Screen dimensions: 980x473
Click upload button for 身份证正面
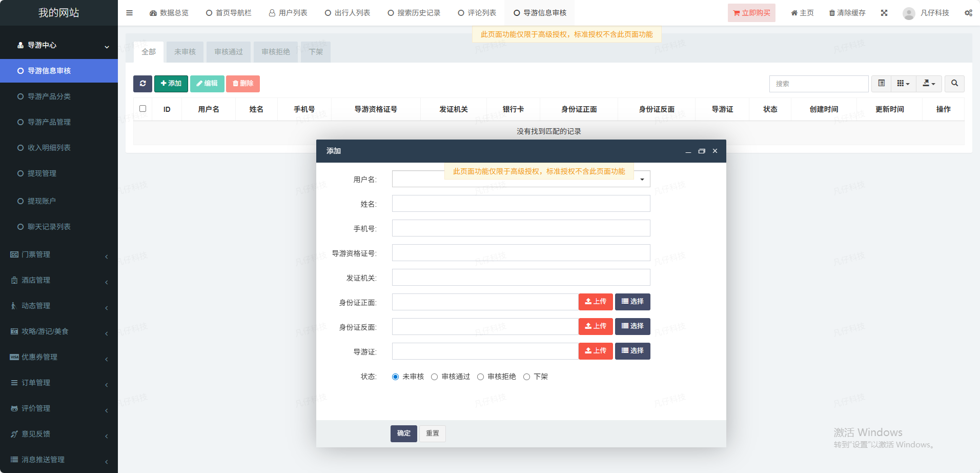point(596,302)
